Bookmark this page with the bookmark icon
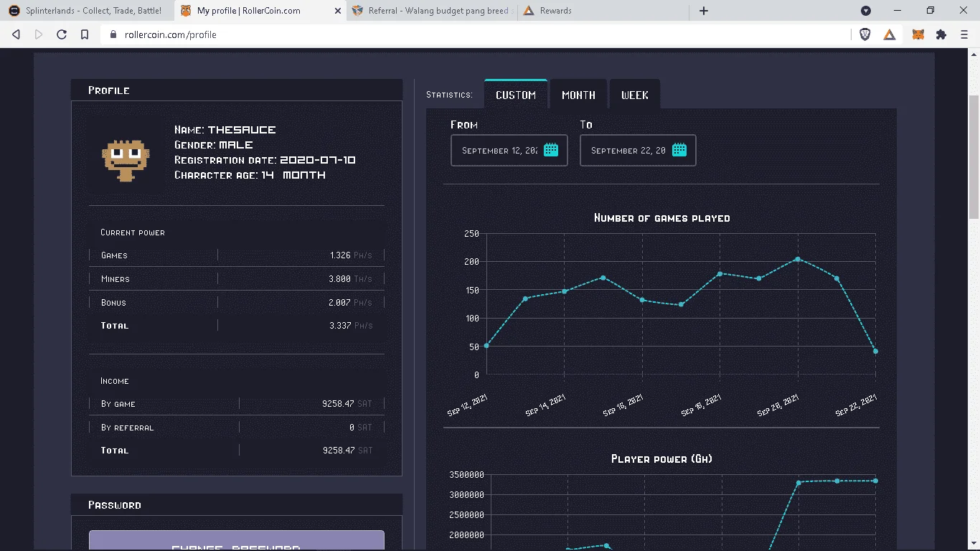Screen dimensions: 980x551 point(85,34)
